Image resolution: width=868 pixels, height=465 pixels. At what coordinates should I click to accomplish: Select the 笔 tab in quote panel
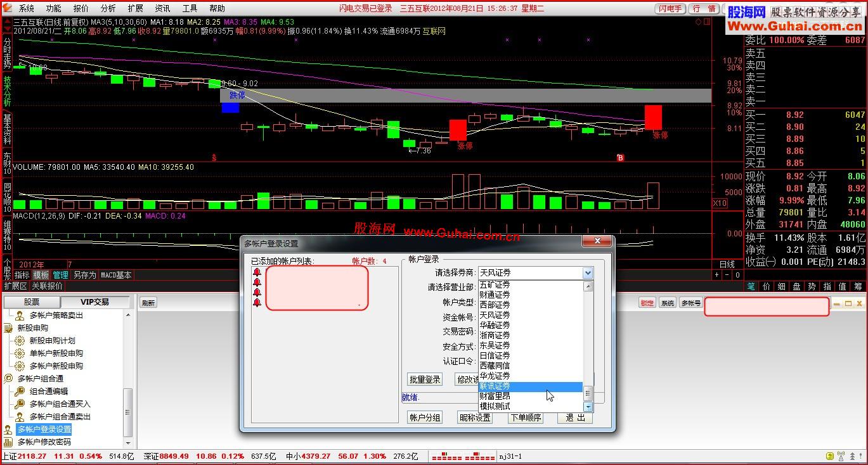click(751, 286)
